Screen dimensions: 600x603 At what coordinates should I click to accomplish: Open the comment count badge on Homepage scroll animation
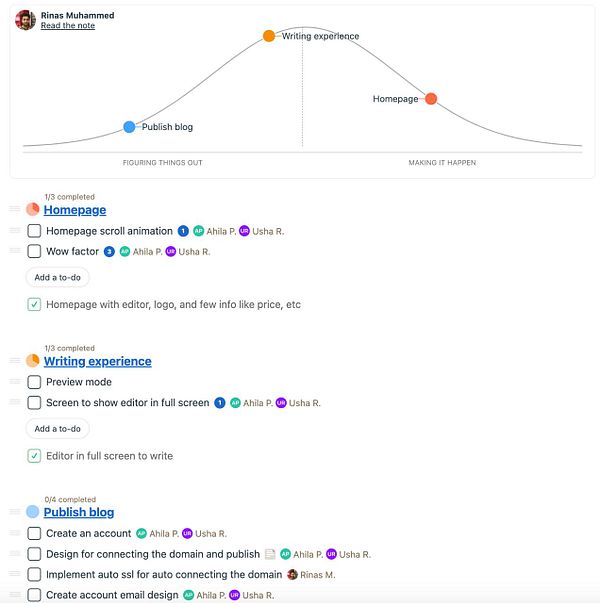point(183,231)
